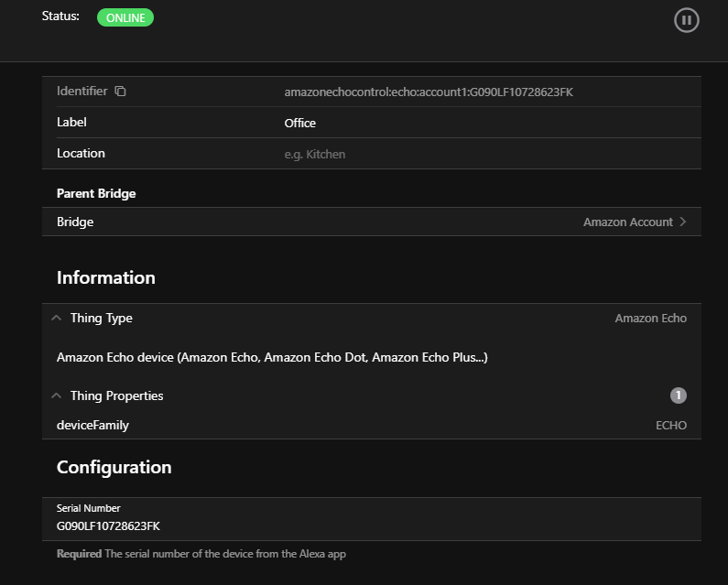Select the thing identifier UID text
The width and height of the screenshot is (728, 585).
[429, 92]
